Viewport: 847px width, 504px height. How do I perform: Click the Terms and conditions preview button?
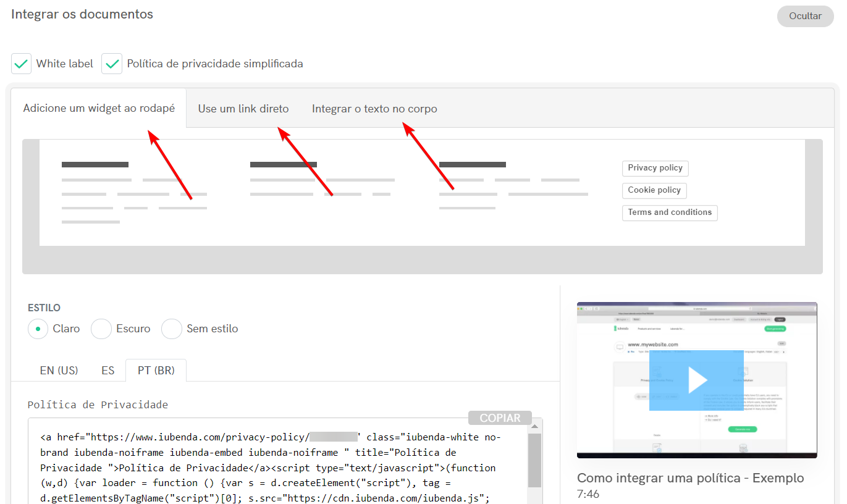[x=670, y=212]
